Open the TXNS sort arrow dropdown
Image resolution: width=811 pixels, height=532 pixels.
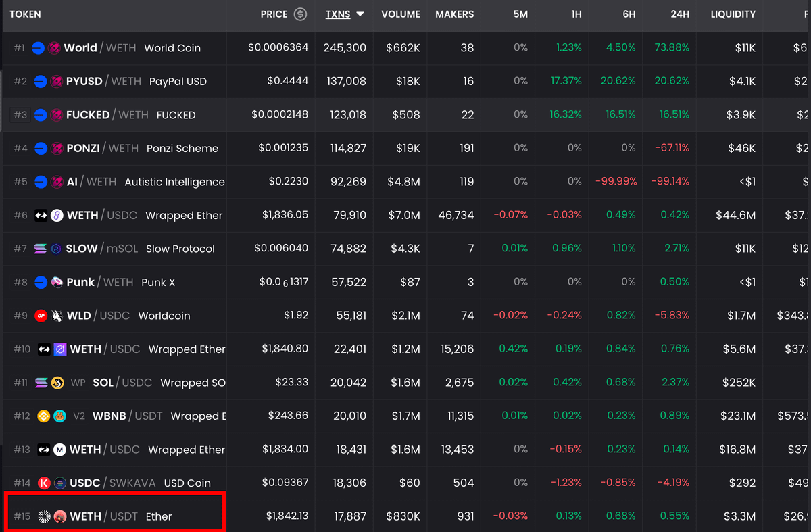pos(360,14)
